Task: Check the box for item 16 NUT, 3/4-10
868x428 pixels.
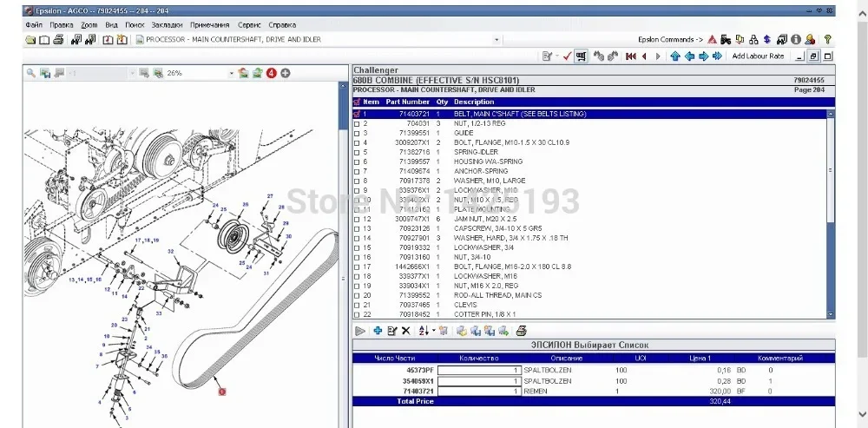Action: click(357, 258)
